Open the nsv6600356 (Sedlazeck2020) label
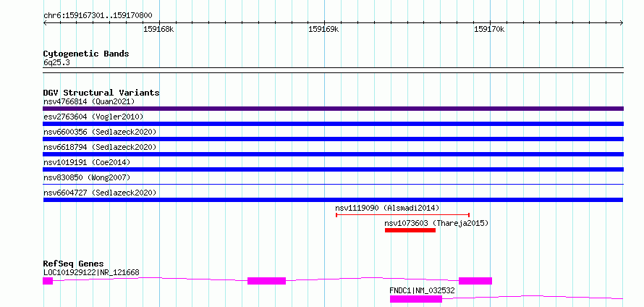This screenshot has height=307, width=644. pyautogui.click(x=100, y=132)
